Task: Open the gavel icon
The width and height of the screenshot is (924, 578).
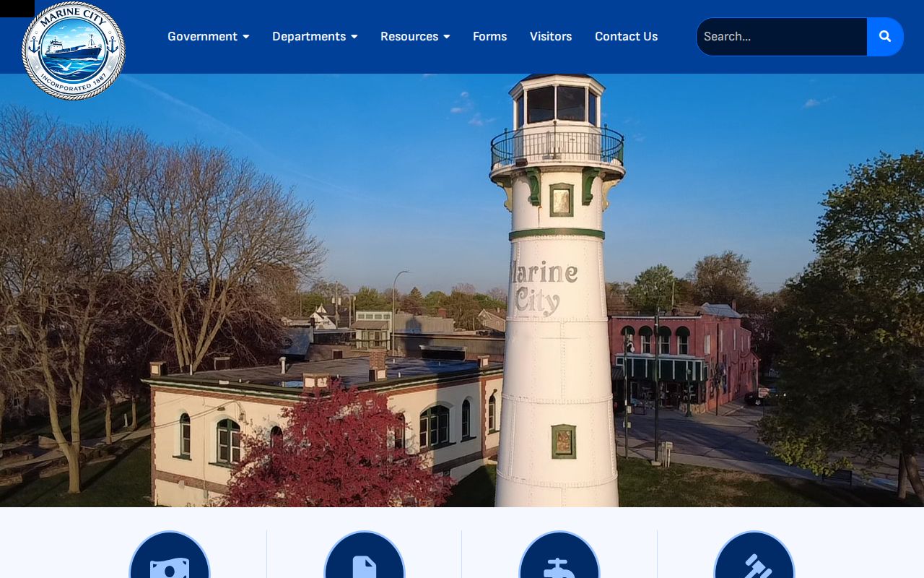Action: pyautogui.click(x=754, y=555)
